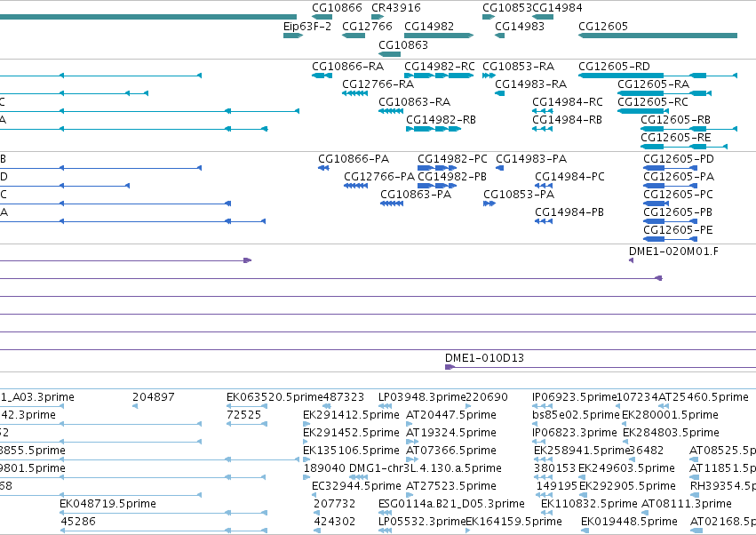
Task: Click EST EK019448.5prime
Action: coord(629,523)
